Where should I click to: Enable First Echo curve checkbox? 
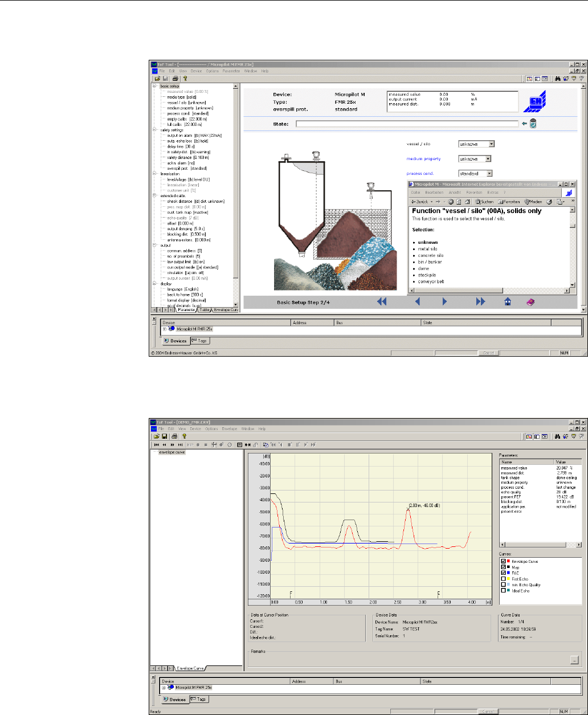click(503, 579)
